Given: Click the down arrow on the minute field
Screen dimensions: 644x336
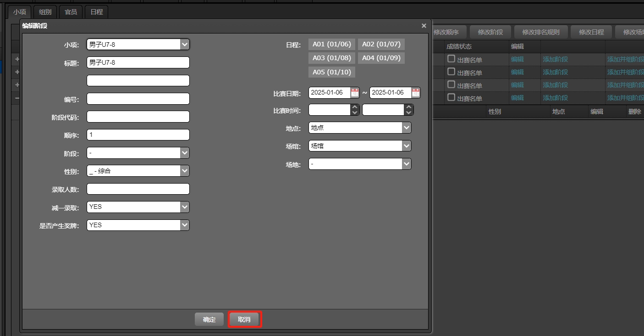Looking at the screenshot, I should point(408,112).
